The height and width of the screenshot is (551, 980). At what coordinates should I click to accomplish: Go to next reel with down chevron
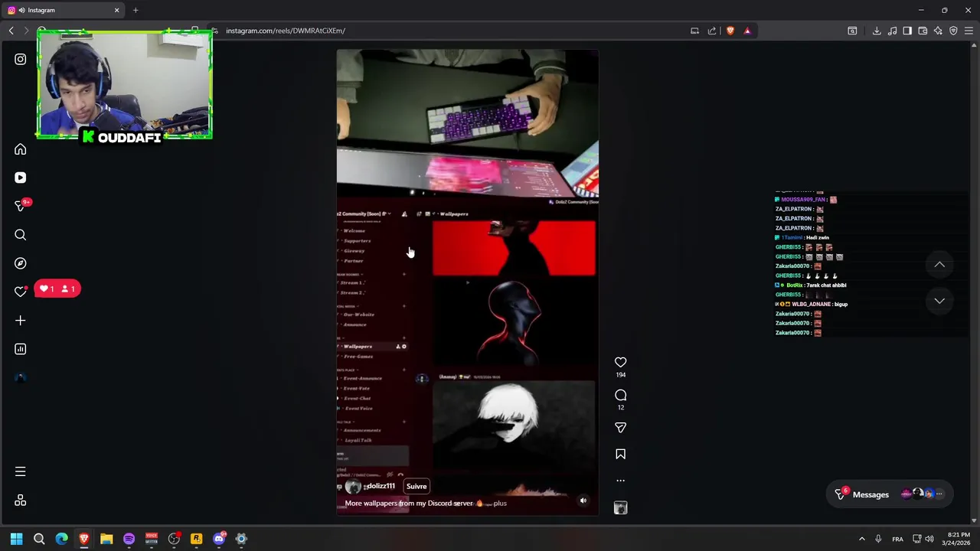click(x=939, y=301)
